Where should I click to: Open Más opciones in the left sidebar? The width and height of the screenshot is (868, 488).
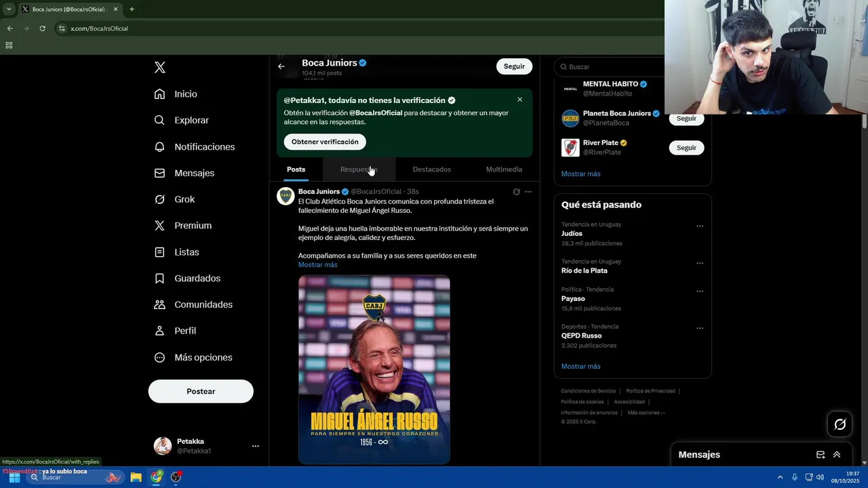coord(193,357)
